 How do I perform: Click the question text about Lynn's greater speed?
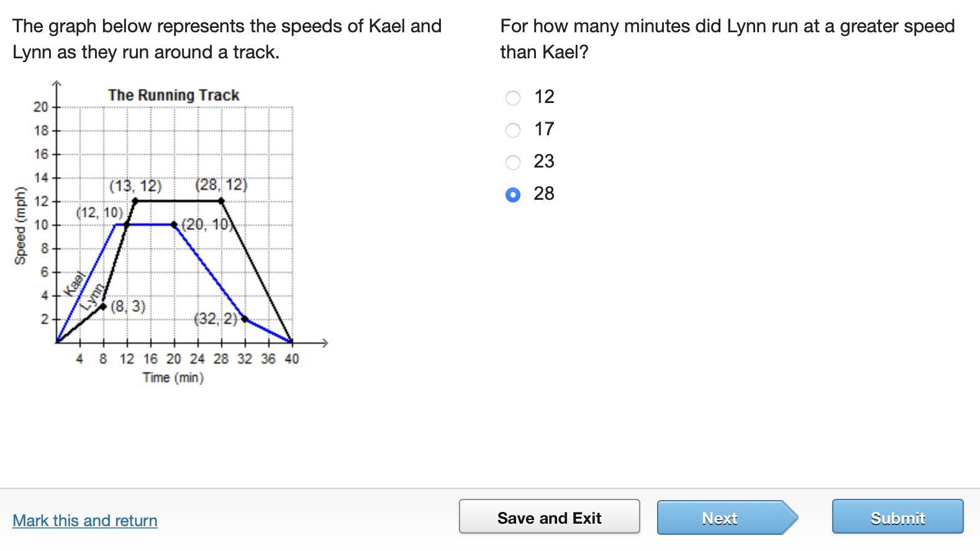click(727, 38)
